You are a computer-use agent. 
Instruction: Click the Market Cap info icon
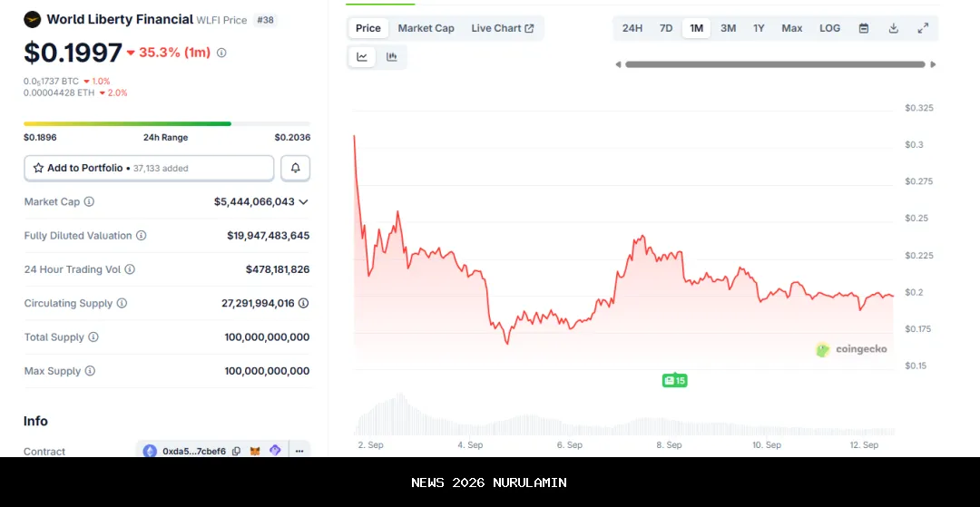[x=89, y=201]
